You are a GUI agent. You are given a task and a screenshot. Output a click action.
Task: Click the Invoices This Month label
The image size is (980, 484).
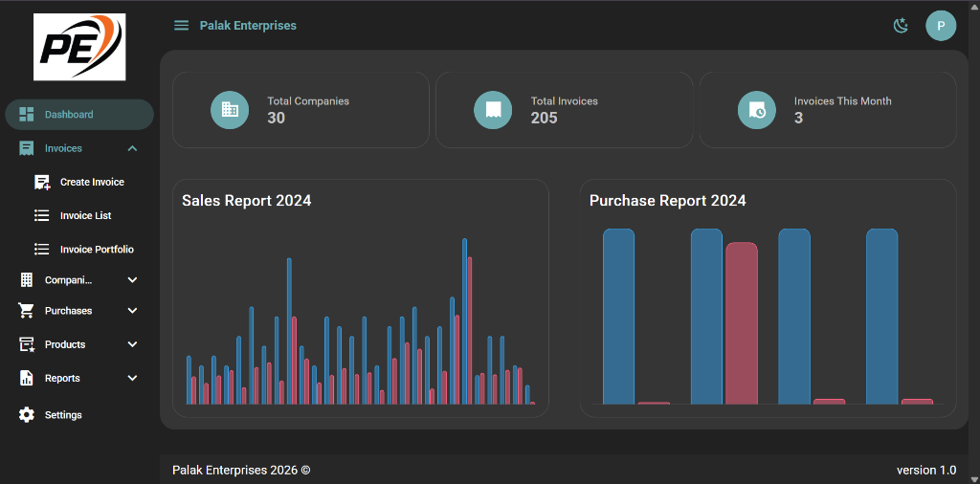842,100
